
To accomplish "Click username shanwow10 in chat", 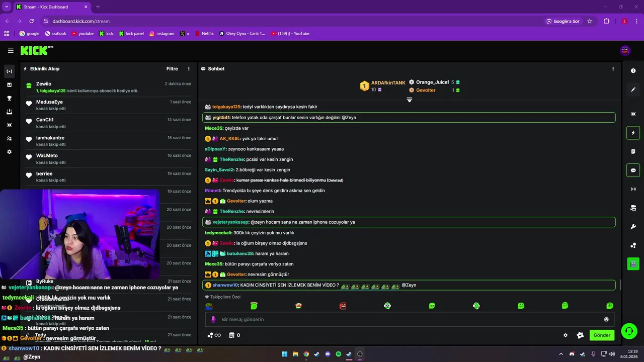I will pos(225,285).
